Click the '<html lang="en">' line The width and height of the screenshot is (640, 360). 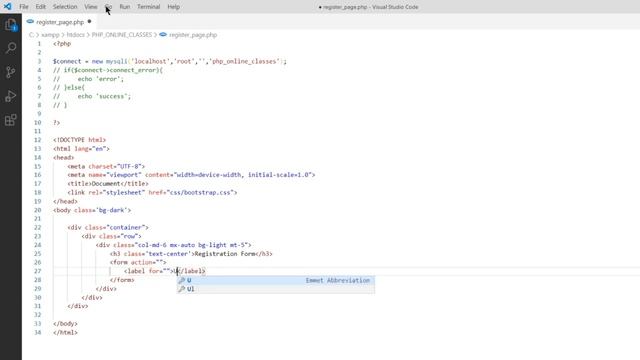tap(81, 149)
